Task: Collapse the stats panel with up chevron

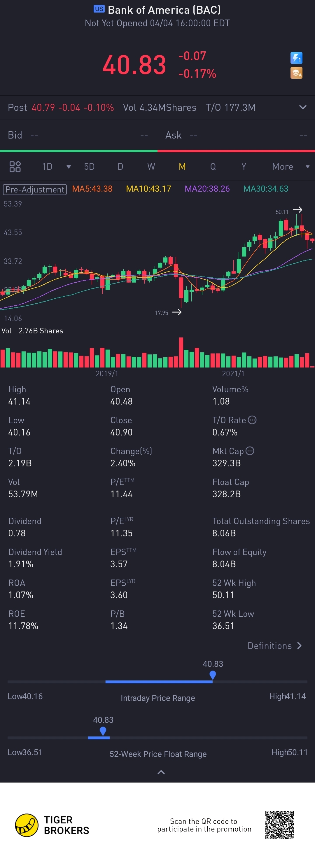Action: tap(161, 772)
